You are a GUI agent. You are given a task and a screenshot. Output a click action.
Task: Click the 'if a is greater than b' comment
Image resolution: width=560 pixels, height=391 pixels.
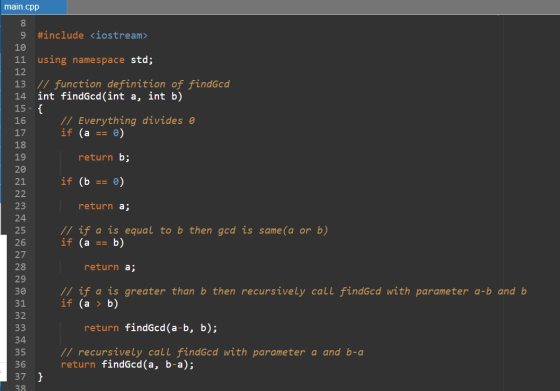coord(294,291)
